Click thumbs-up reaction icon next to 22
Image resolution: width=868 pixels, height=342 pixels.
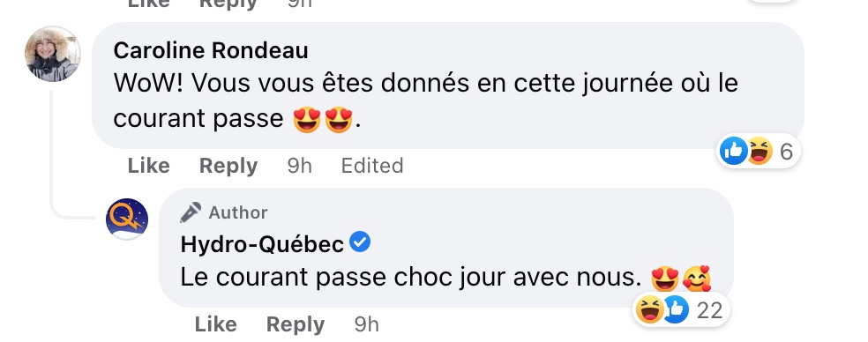pyautogui.click(x=676, y=309)
